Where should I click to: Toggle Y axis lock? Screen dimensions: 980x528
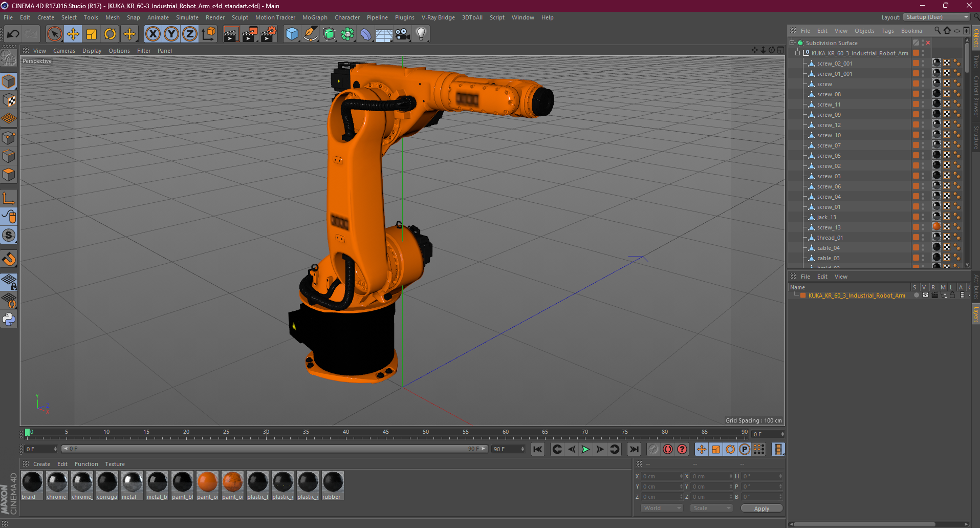(x=171, y=34)
